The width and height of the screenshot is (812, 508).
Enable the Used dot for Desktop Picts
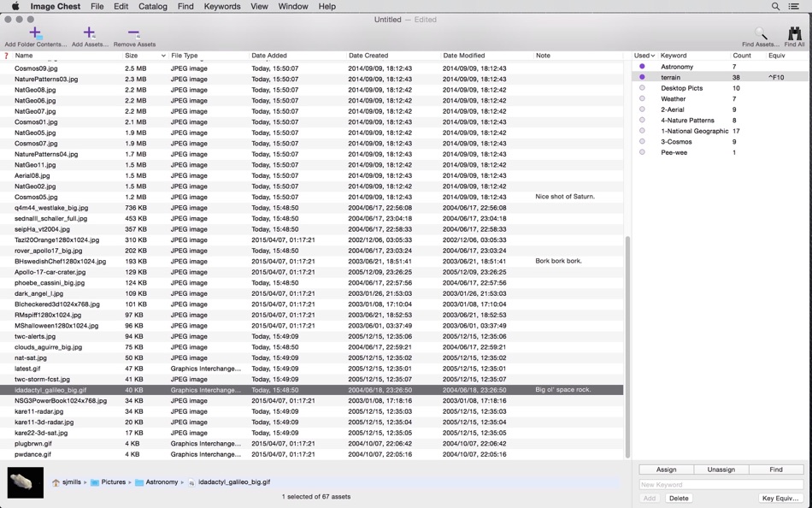[644, 88]
